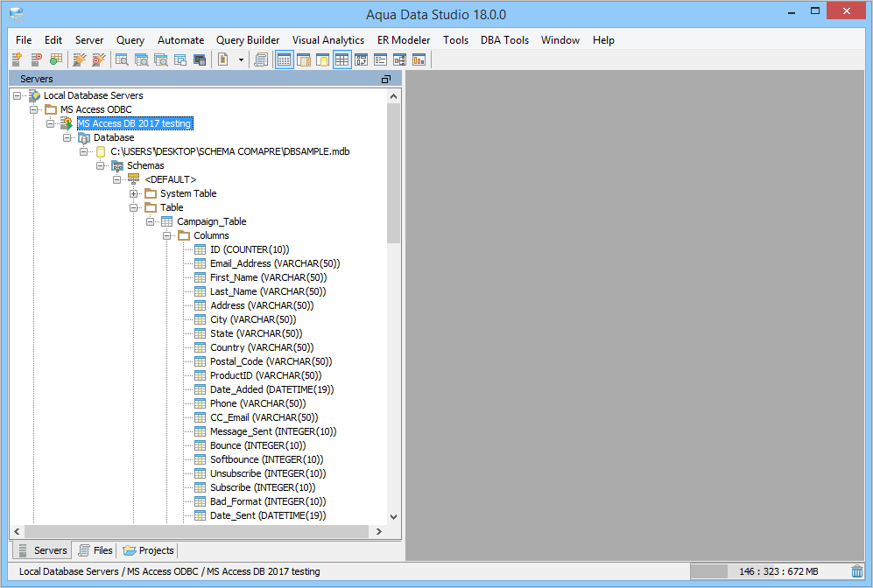This screenshot has height=588, width=873.
Task: Click the horizontal scrollbar left arrow
Action: [17, 532]
